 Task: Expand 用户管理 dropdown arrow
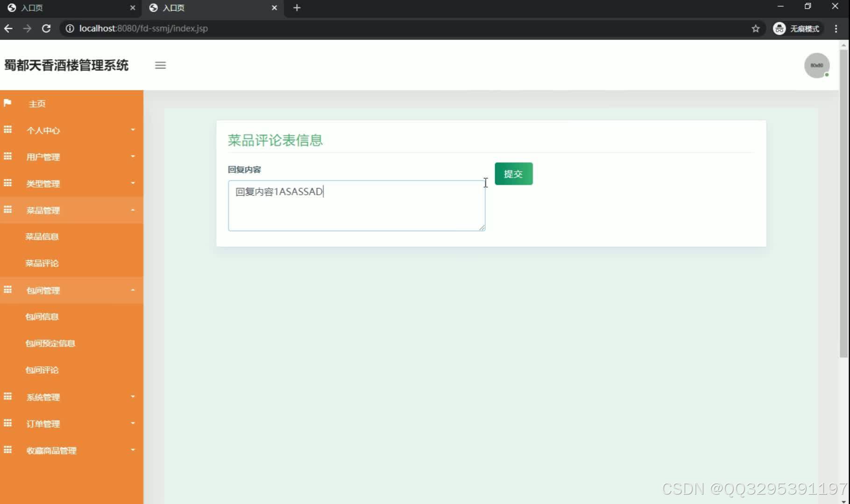[133, 156]
